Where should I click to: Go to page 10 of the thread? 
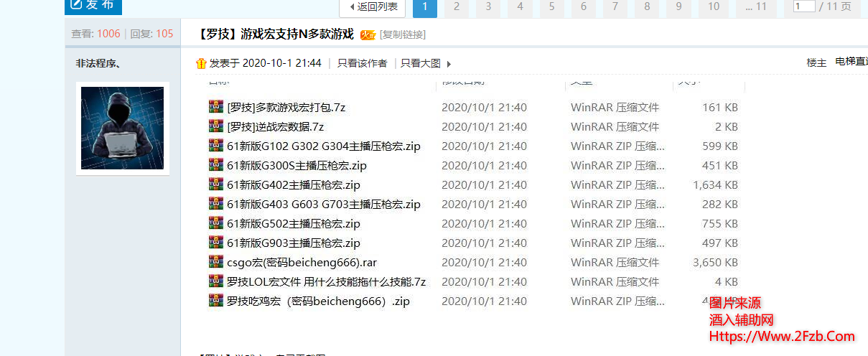[714, 6]
